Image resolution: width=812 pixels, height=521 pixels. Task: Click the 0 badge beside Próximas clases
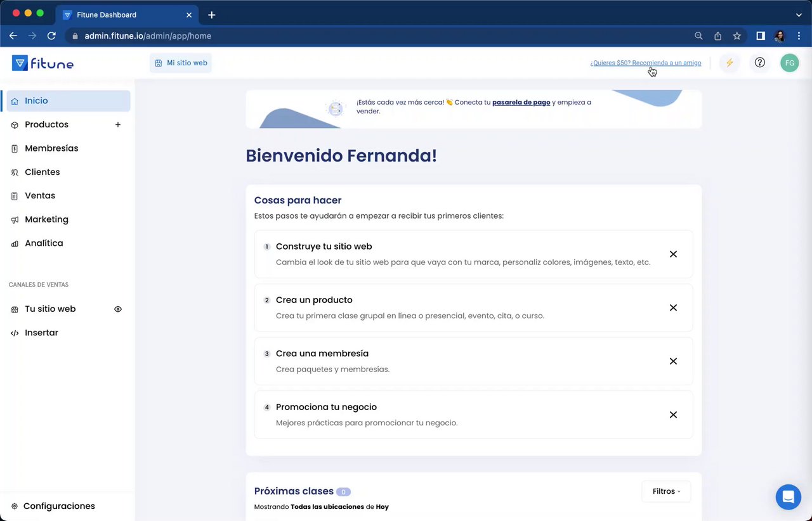click(x=343, y=492)
